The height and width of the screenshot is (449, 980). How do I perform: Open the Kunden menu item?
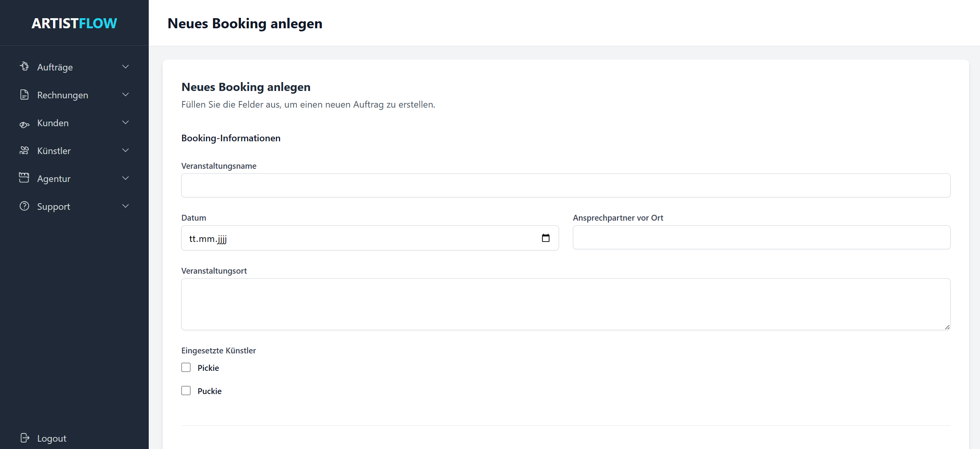(53, 123)
